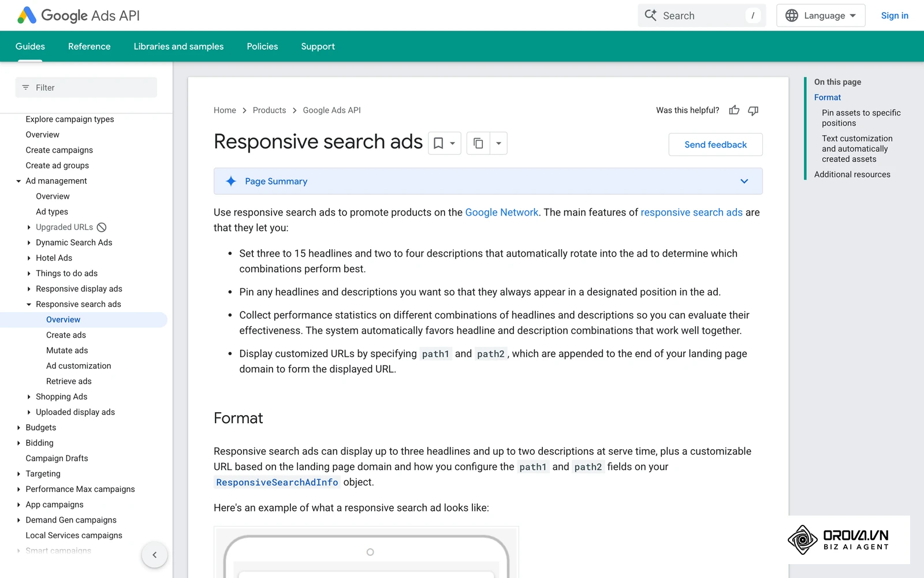The width and height of the screenshot is (924, 578).
Task: Collapse Responsive search ads tree item
Action: (29, 304)
